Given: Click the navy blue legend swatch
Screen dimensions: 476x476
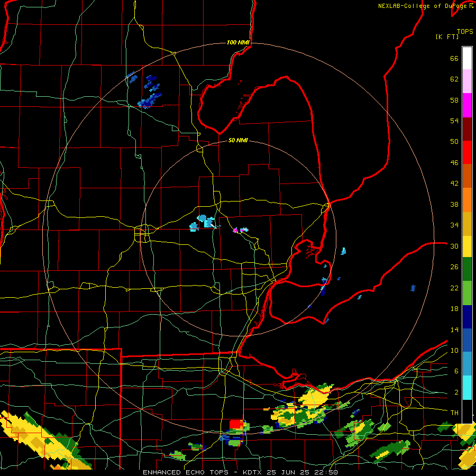Looking at the screenshot, I should (x=467, y=317).
